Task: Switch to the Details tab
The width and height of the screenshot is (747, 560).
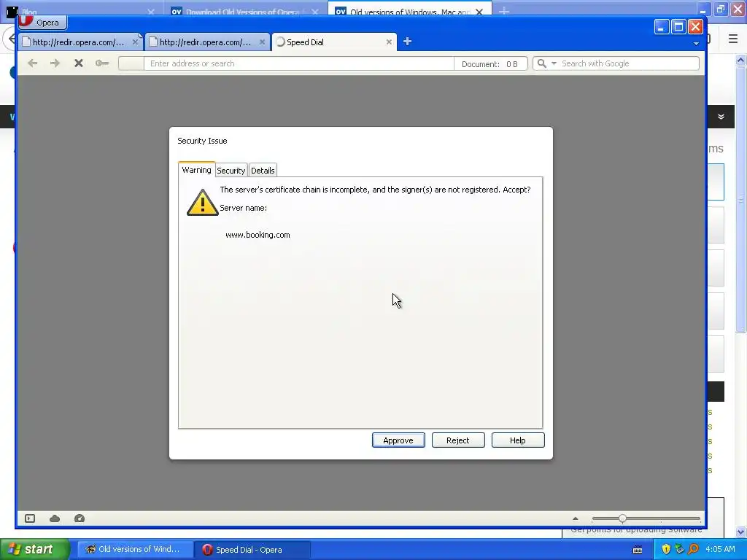Action: [263, 171]
